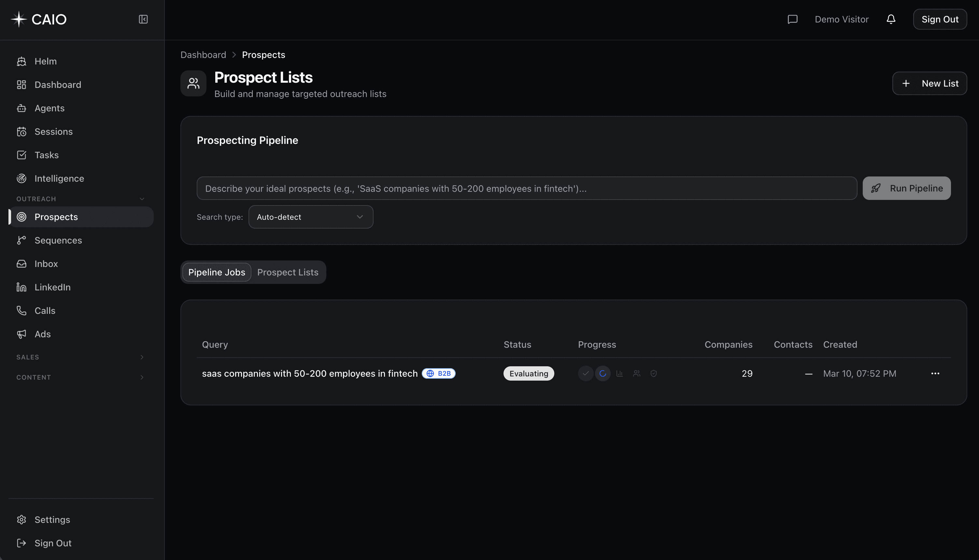Viewport: 979px width, 560px height.
Task: Open the Intelligence section from the sidebar
Action: (x=59, y=178)
